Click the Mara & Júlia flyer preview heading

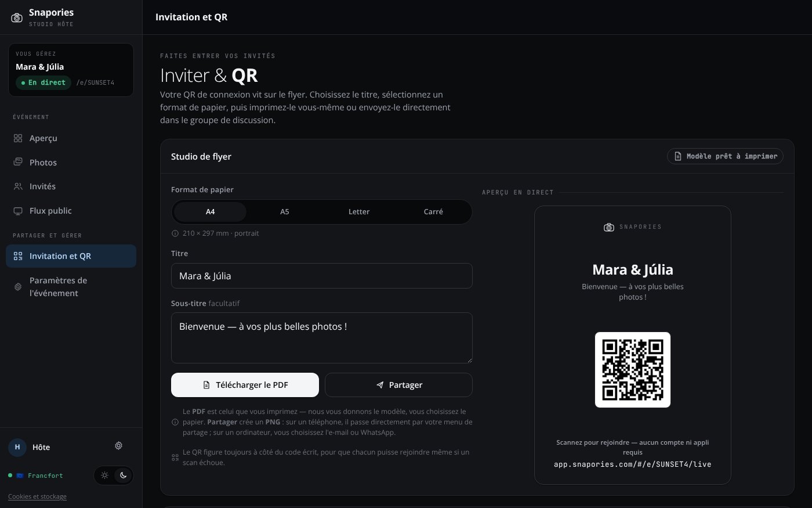633,269
